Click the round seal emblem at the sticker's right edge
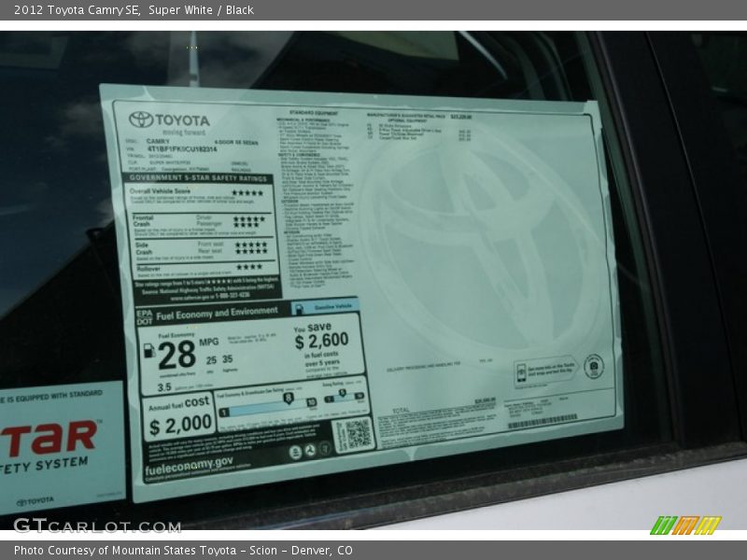This screenshot has height=560, width=747. click(x=594, y=366)
